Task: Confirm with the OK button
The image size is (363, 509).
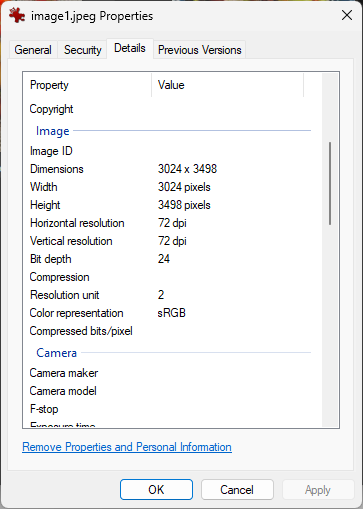Action: click(156, 490)
